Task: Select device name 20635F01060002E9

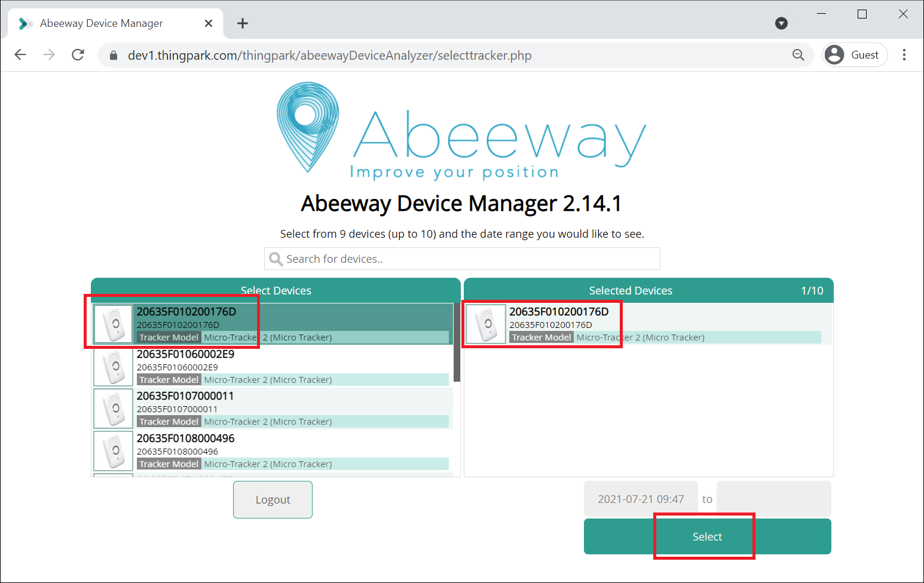Action: click(185, 354)
